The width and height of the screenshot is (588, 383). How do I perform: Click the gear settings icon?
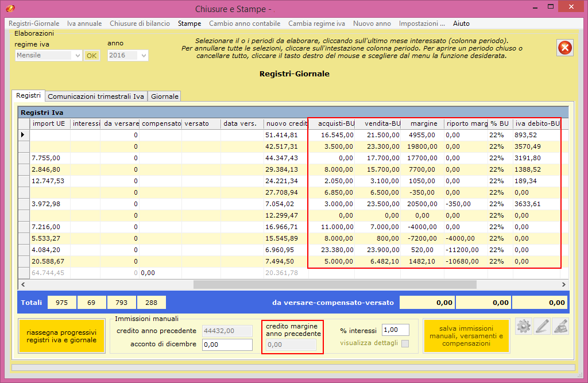click(x=524, y=326)
